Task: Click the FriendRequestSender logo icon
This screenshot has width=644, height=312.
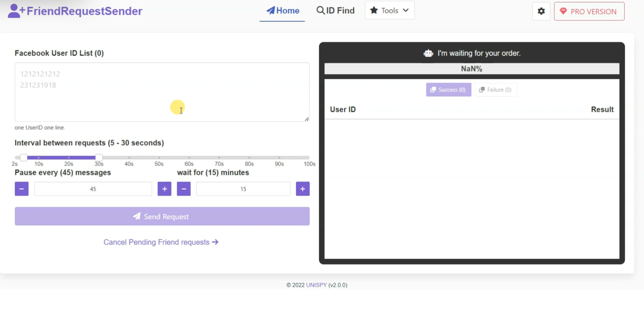Action: tap(16, 11)
